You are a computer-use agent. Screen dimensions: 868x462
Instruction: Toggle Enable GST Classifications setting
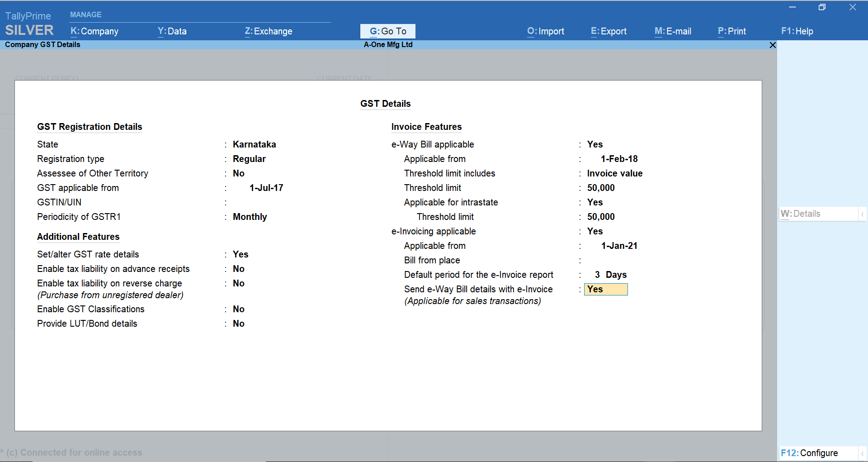tap(239, 309)
